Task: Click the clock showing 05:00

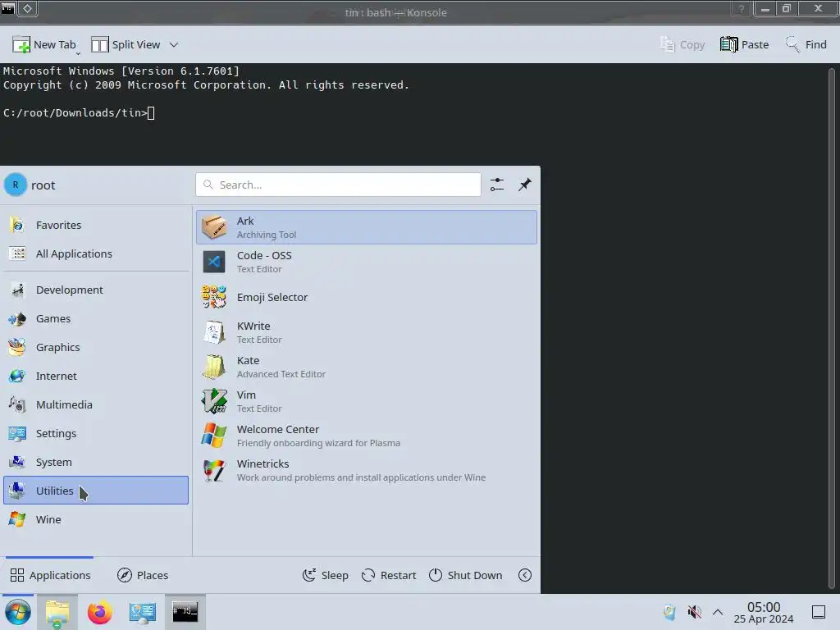Action: tap(764, 612)
